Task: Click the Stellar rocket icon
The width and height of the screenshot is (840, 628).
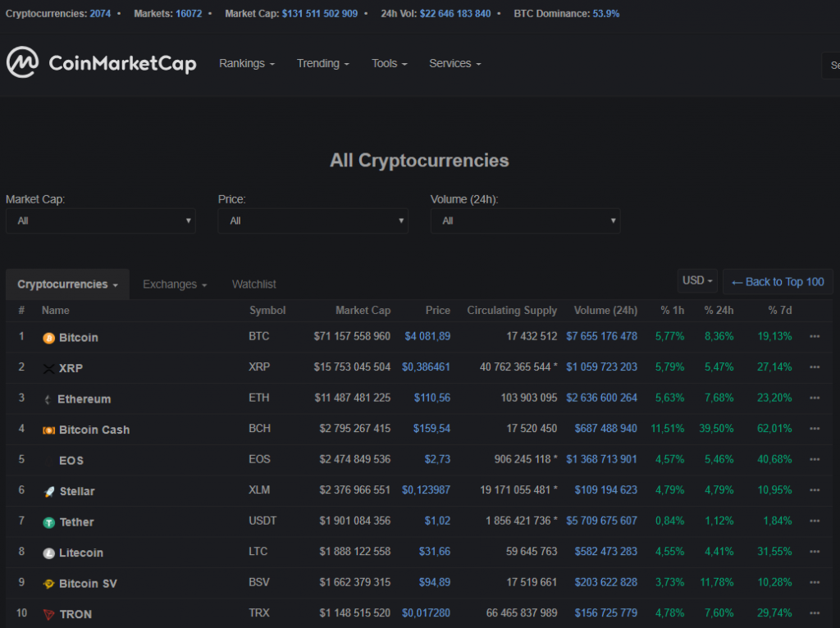Action: (x=48, y=492)
